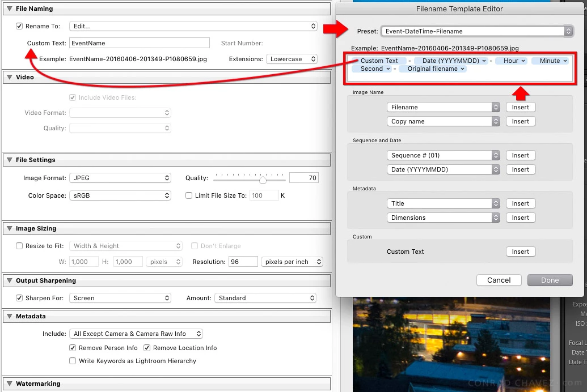The width and height of the screenshot is (587, 392).
Task: Collapse the File Naming section triangle
Action: pyautogui.click(x=10, y=8)
